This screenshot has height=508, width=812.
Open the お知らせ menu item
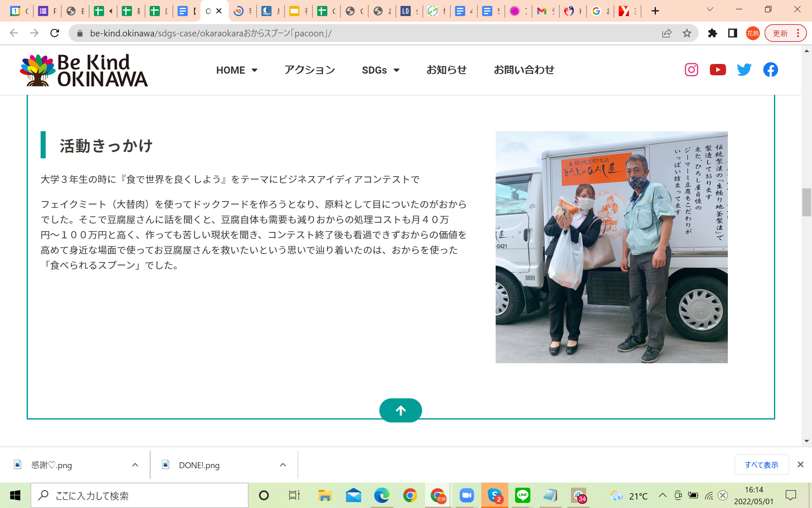pyautogui.click(x=447, y=70)
